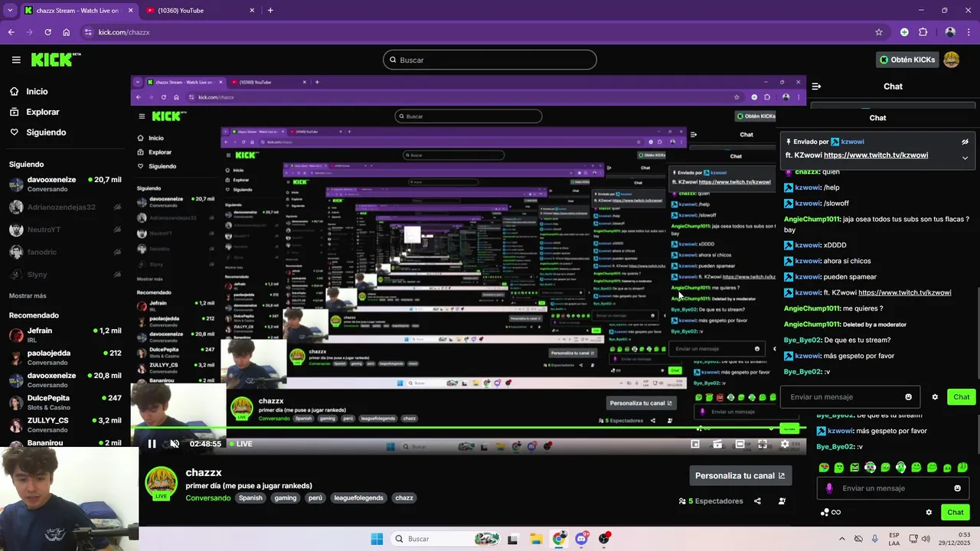980x551 pixels.
Task: Open the Kick hamburger menu
Action: (x=16, y=60)
